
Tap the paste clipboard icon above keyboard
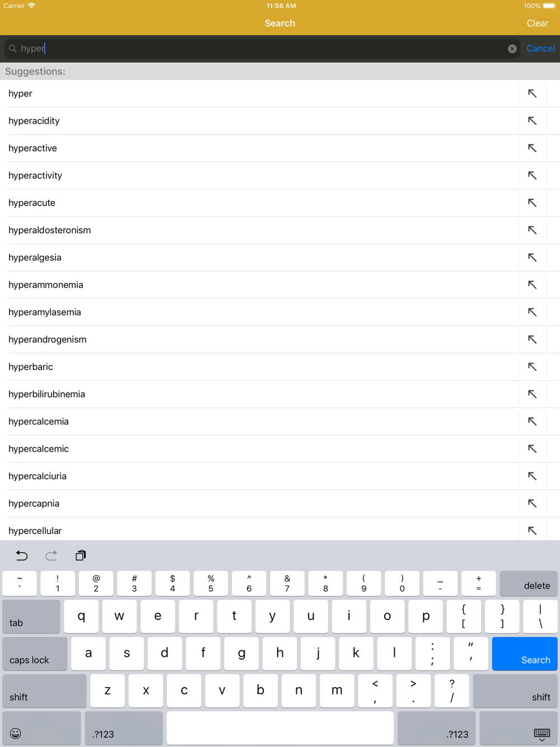pos(81,555)
